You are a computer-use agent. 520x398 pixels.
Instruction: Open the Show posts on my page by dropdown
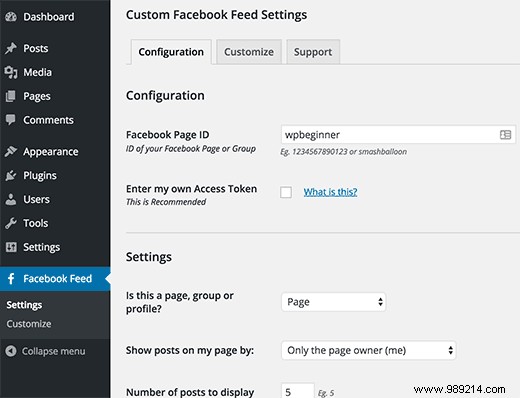[x=369, y=350]
